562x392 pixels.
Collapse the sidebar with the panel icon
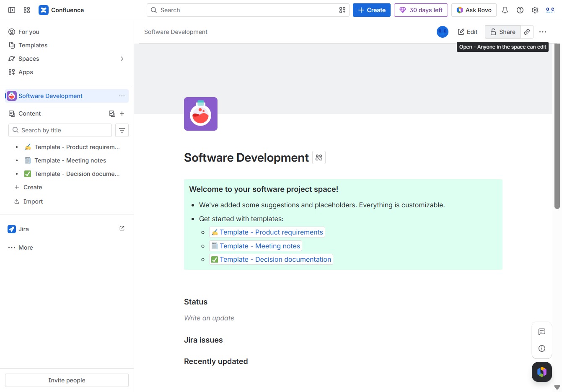click(12, 10)
